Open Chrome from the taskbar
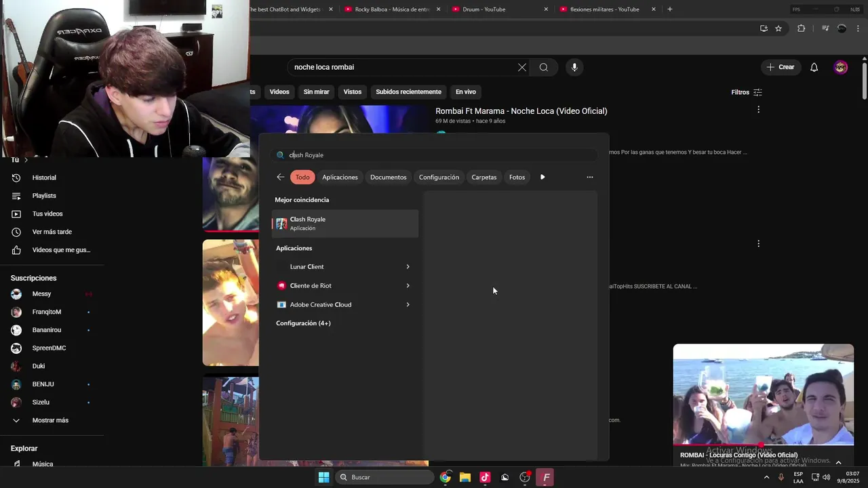 (445, 477)
